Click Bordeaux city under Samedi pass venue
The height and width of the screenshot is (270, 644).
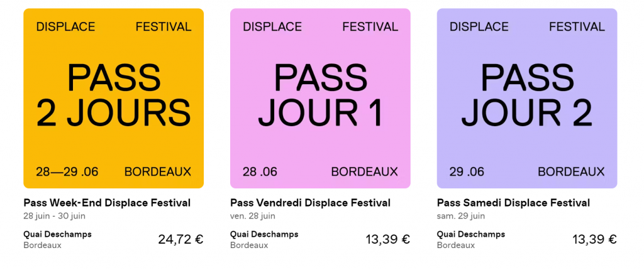coord(456,246)
